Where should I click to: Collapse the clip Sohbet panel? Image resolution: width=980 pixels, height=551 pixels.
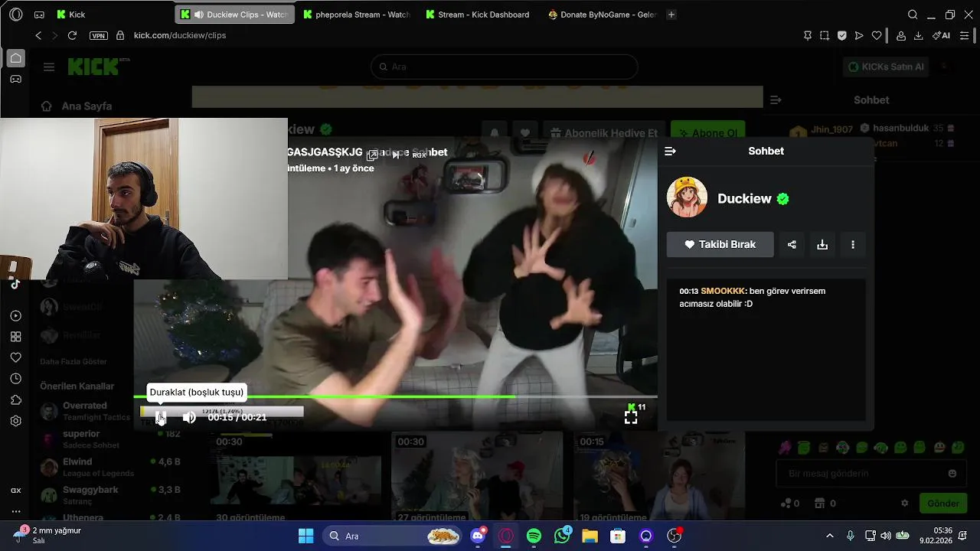(x=670, y=151)
